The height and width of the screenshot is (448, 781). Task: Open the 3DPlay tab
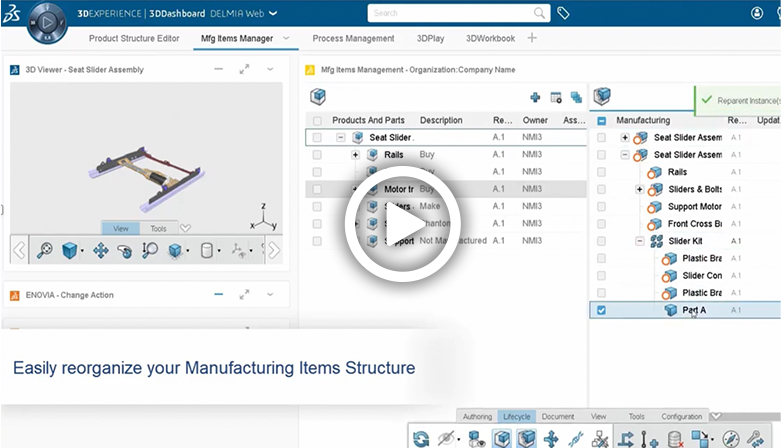click(x=430, y=38)
